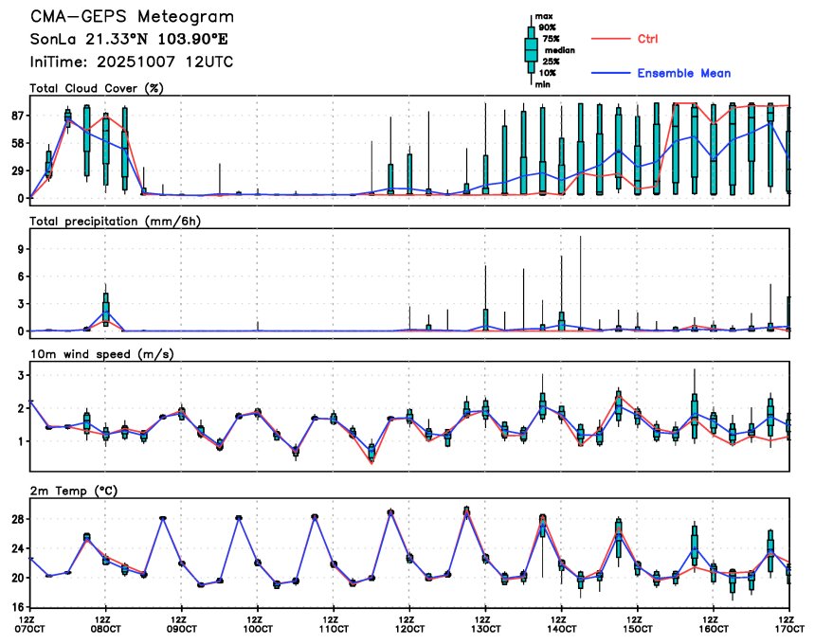Screen dimensions: 815x644
Task: Click the blue Ensemble Mean legend line
Action: (x=610, y=73)
